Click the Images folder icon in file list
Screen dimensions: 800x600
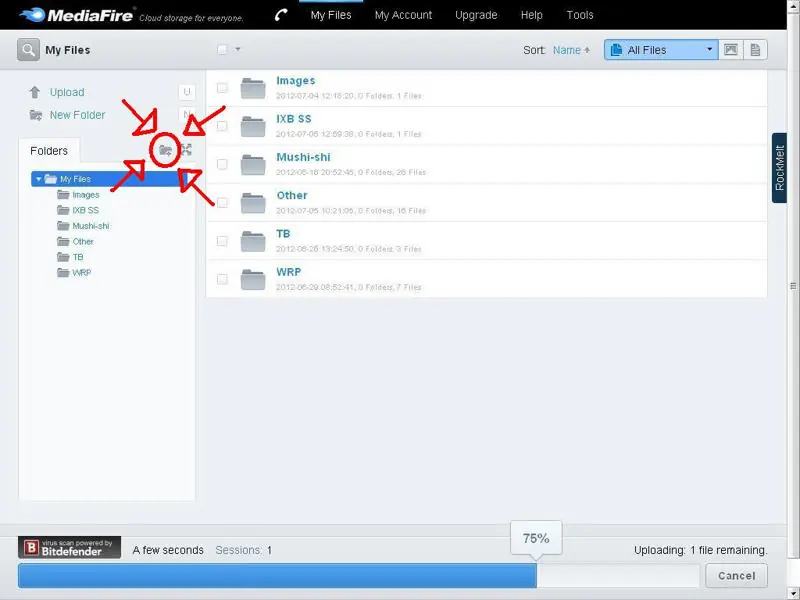253,88
